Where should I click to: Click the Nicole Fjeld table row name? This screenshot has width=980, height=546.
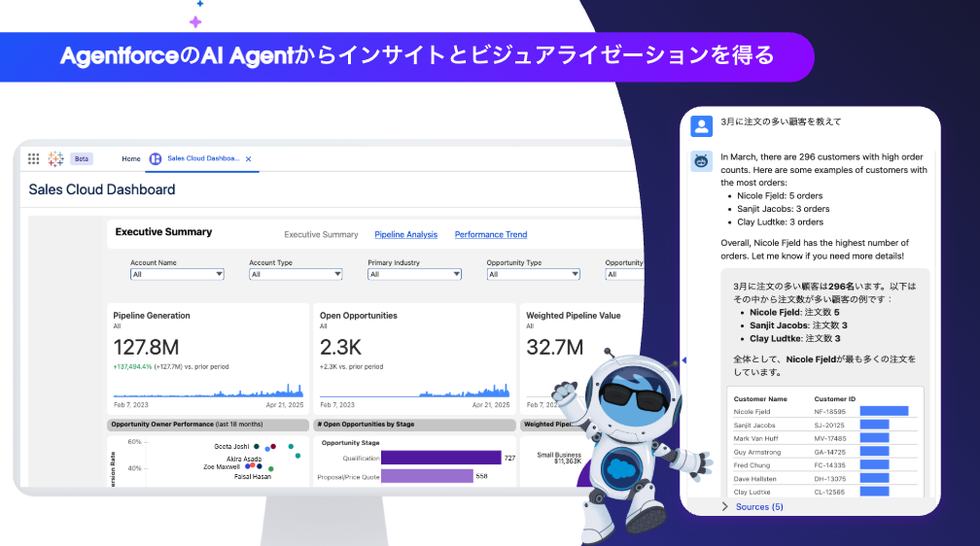click(752, 412)
